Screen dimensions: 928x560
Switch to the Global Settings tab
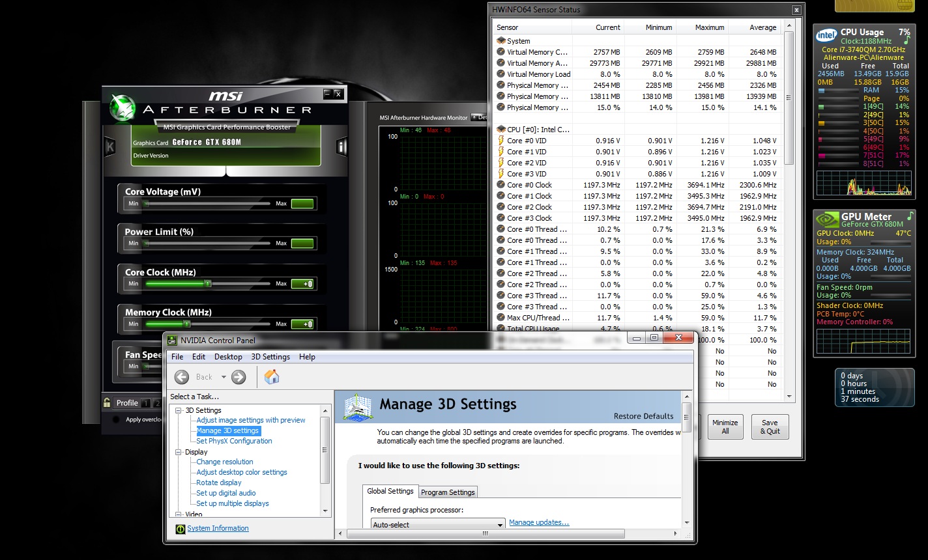[390, 491]
